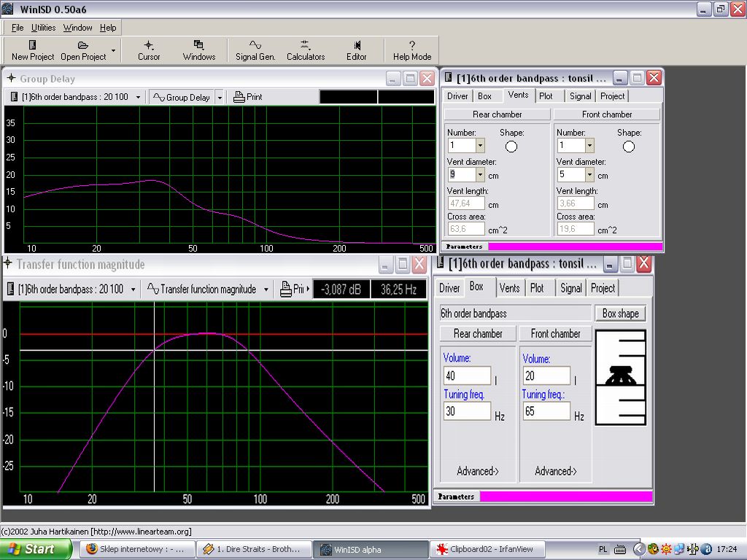747x560 pixels.
Task: Launch the Signal Gen. tool
Action: [255, 50]
